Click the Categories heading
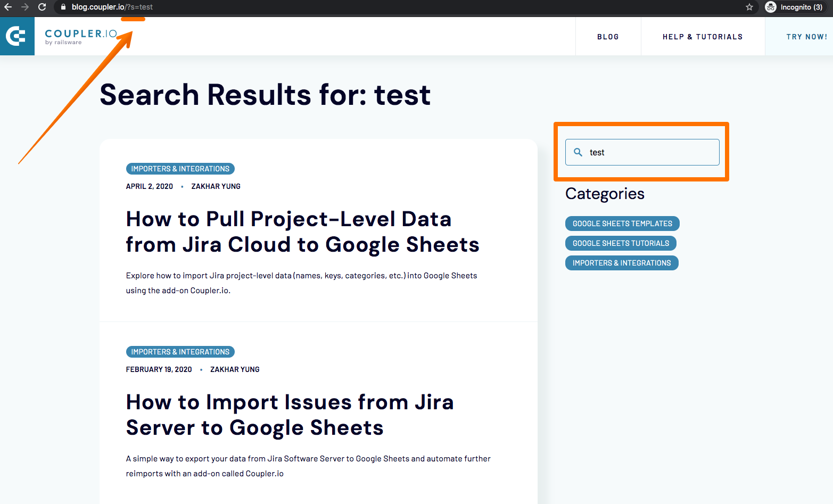The width and height of the screenshot is (833, 504). click(605, 194)
